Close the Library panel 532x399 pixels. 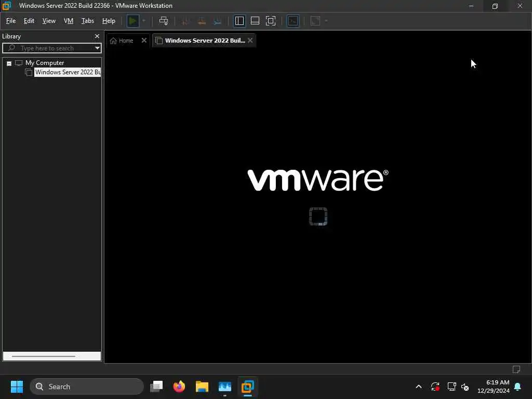click(97, 36)
